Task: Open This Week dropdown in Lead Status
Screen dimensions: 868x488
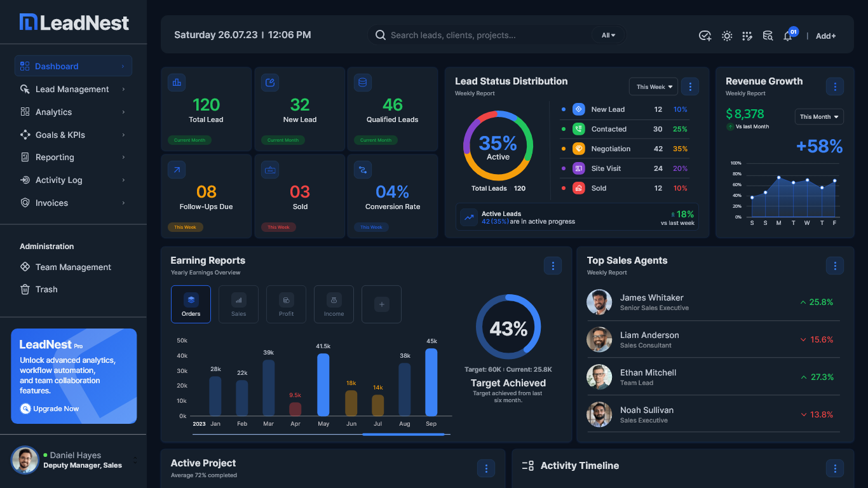Action: click(x=653, y=86)
